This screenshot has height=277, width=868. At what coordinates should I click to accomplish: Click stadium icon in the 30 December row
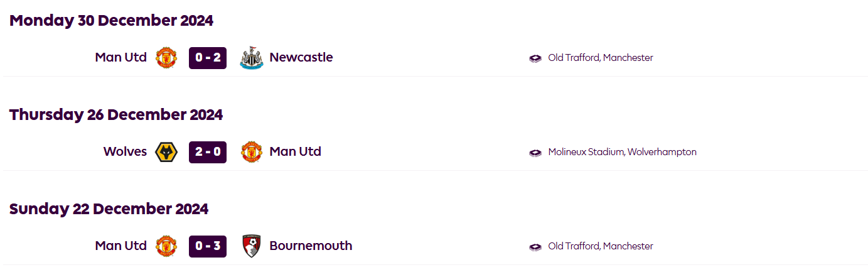point(535,58)
